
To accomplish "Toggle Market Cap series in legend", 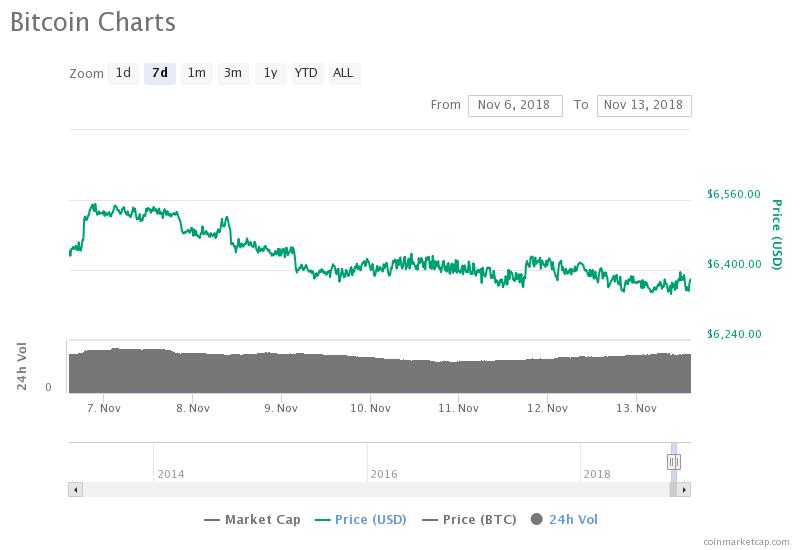I will tap(252, 520).
